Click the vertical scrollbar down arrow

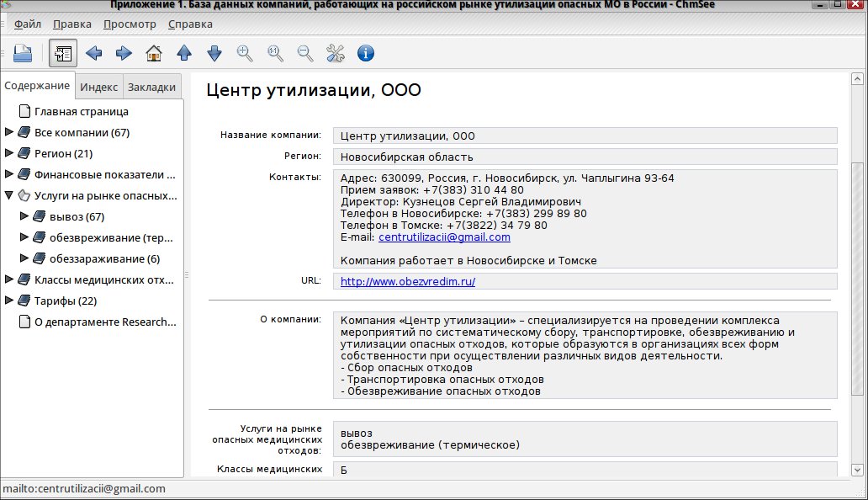857,470
